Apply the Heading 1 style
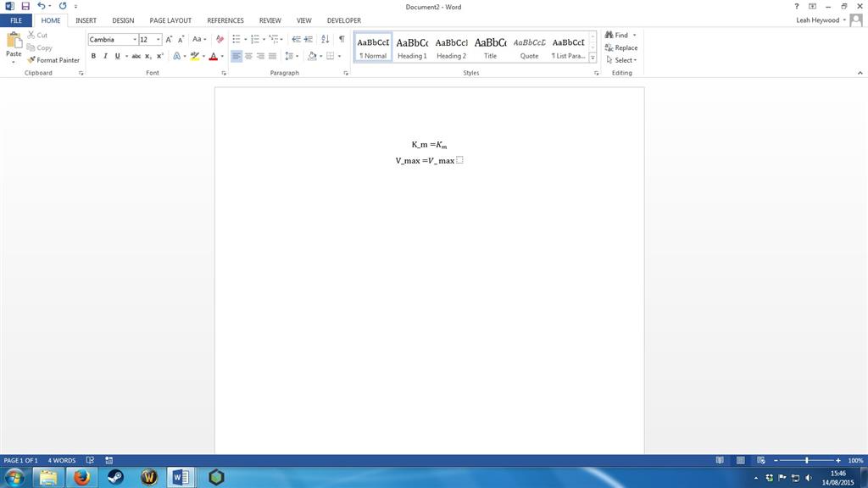This screenshot has height=488, width=868. (413, 47)
